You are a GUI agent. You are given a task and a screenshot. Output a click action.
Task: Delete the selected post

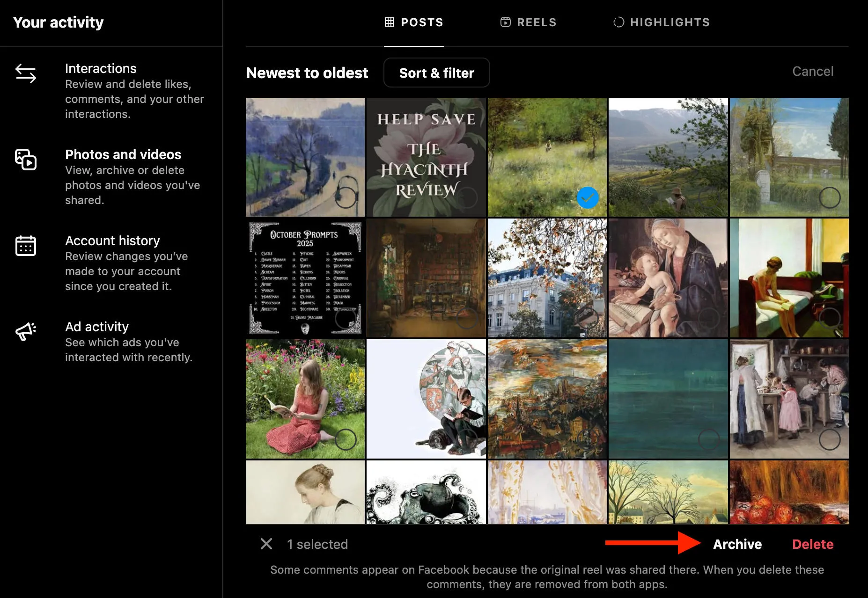point(812,544)
